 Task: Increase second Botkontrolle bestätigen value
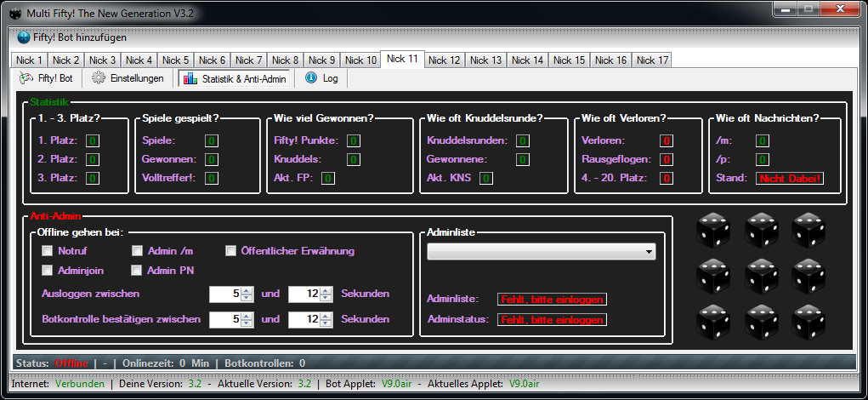point(326,315)
